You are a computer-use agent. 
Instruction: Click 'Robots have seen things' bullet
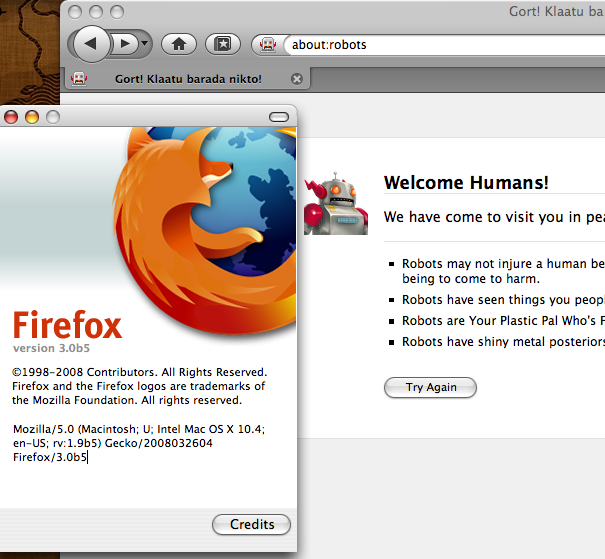[x=503, y=300]
